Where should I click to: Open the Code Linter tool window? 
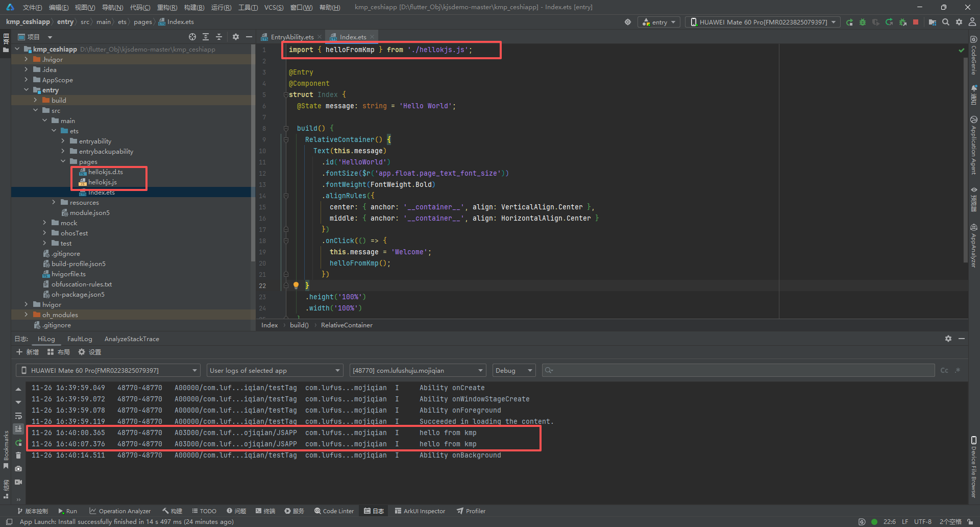coord(334,511)
